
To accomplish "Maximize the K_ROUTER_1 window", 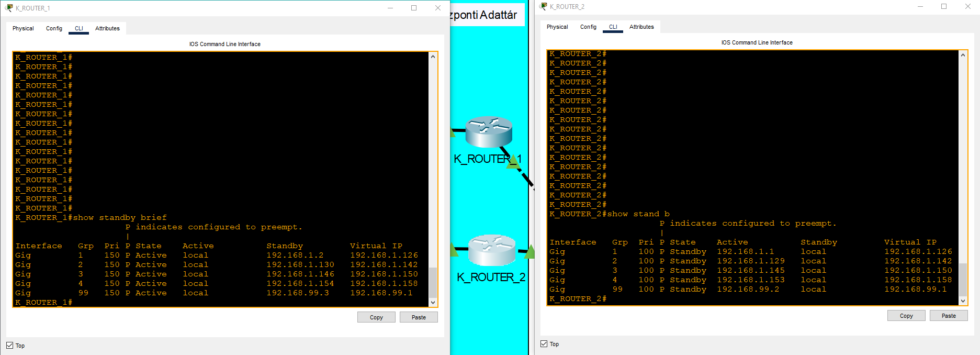I will [x=414, y=8].
